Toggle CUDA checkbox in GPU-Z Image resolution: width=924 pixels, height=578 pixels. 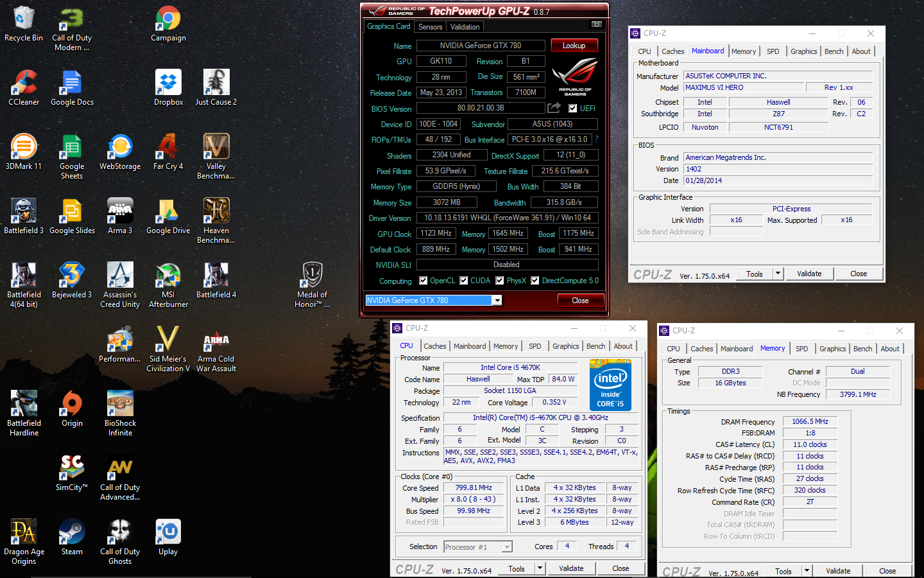463,281
